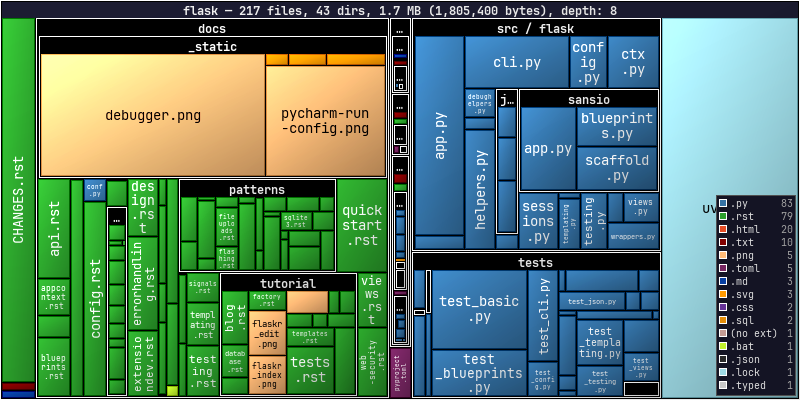This screenshot has width=800, height=400.
Task: Select the views.rst block
Action: click(372, 301)
